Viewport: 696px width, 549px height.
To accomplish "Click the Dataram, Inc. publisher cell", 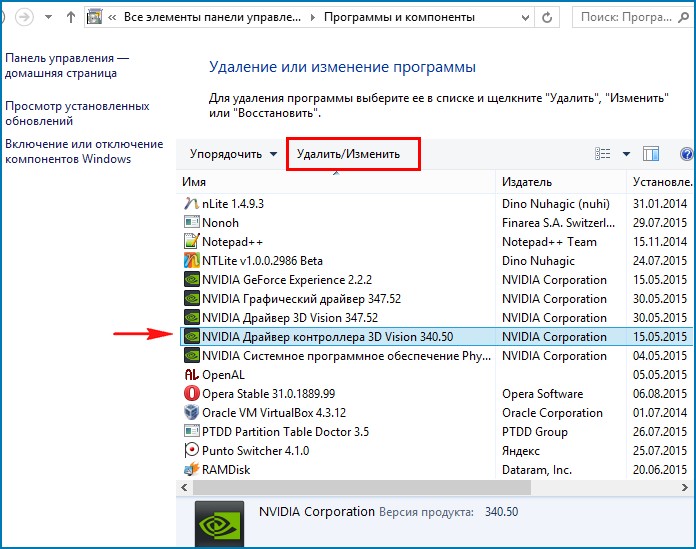I will tap(537, 470).
